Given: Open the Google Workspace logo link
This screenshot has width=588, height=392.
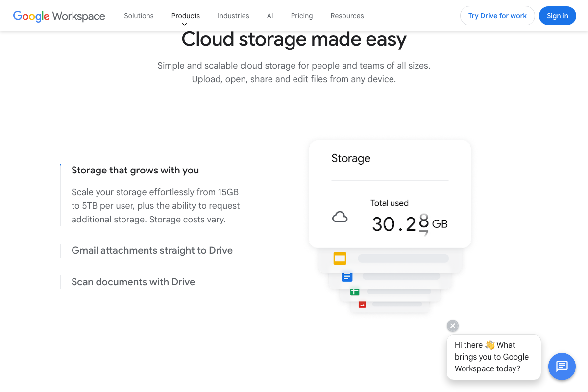Looking at the screenshot, I should 59,16.
